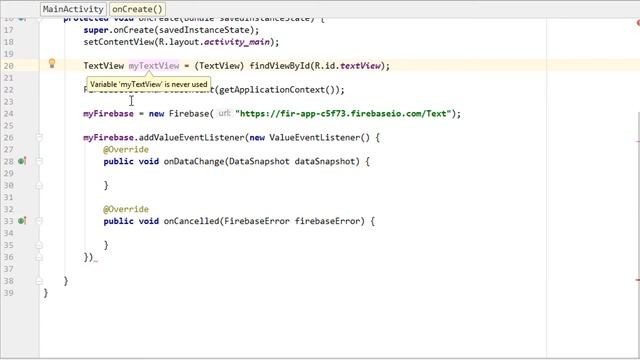Collapse the code block at line 26
Viewport: 640px width, 360px height.
pos(39,138)
